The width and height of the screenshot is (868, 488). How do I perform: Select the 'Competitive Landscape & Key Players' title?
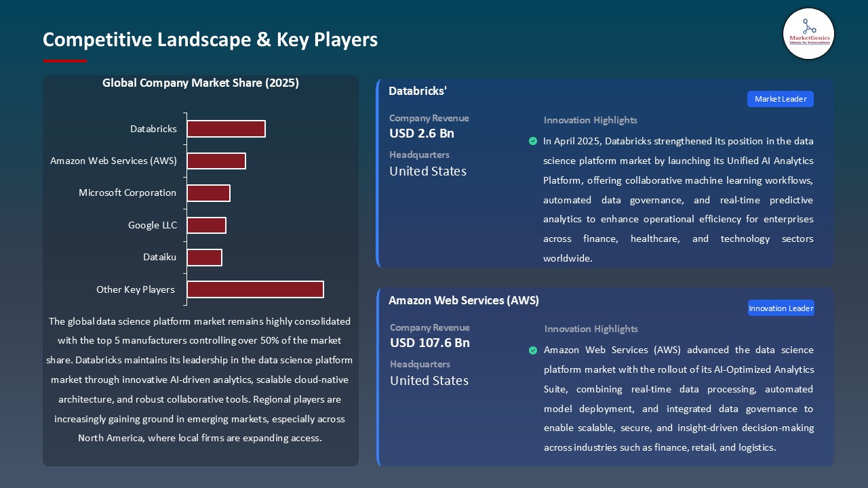[210, 39]
